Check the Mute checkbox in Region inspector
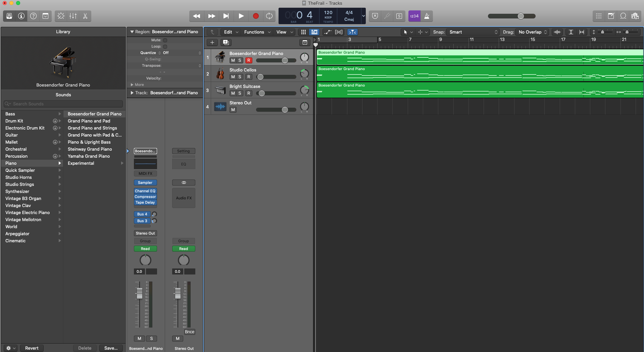 pos(165,40)
